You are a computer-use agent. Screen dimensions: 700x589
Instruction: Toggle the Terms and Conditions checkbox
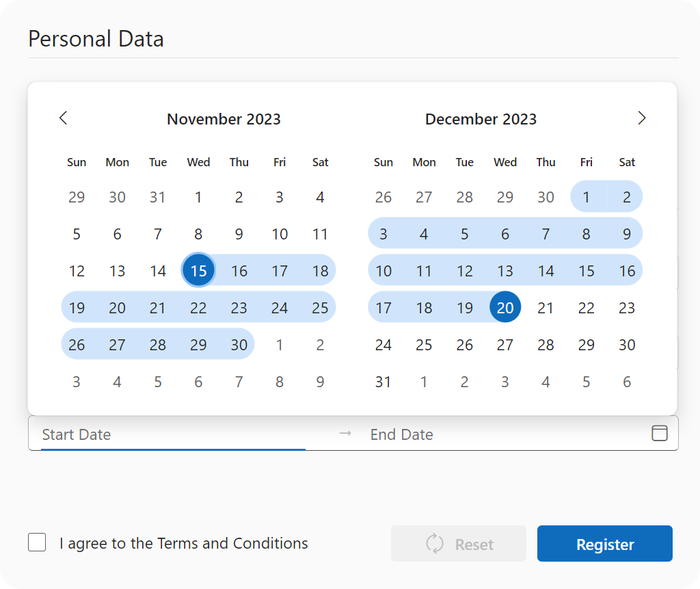(37, 543)
